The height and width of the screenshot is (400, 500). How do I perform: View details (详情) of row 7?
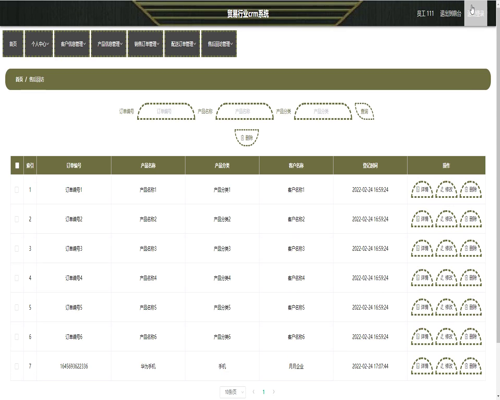[x=422, y=366]
